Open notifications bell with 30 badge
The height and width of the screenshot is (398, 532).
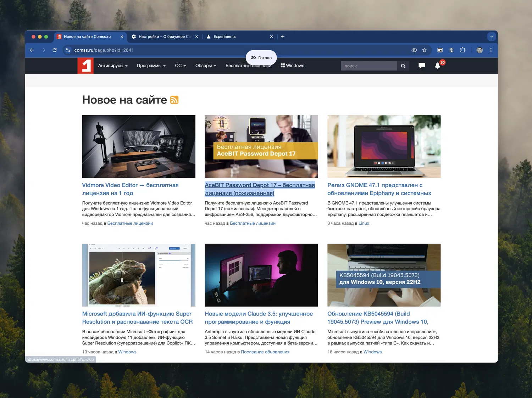tap(437, 66)
